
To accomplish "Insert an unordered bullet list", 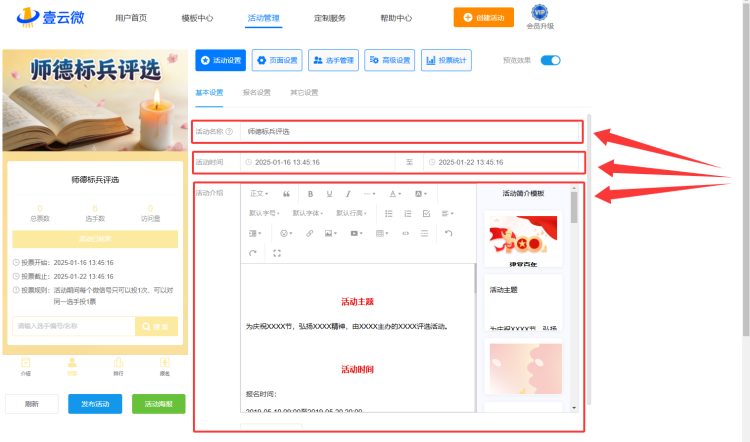I will [388, 213].
